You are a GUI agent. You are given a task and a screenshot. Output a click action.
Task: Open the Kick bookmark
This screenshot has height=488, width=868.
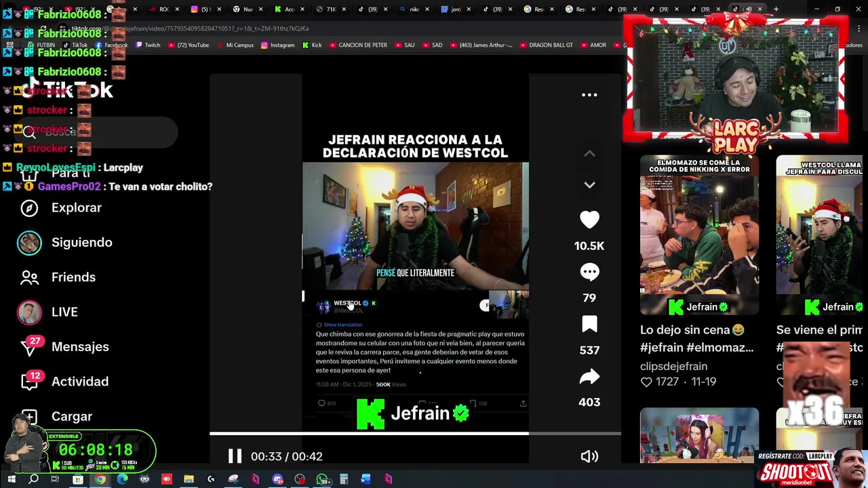312,45
